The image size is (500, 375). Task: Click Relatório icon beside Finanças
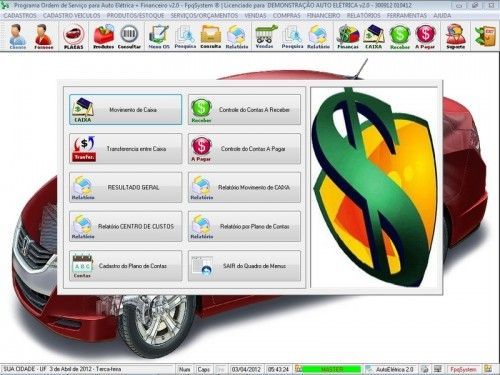[x=318, y=37]
